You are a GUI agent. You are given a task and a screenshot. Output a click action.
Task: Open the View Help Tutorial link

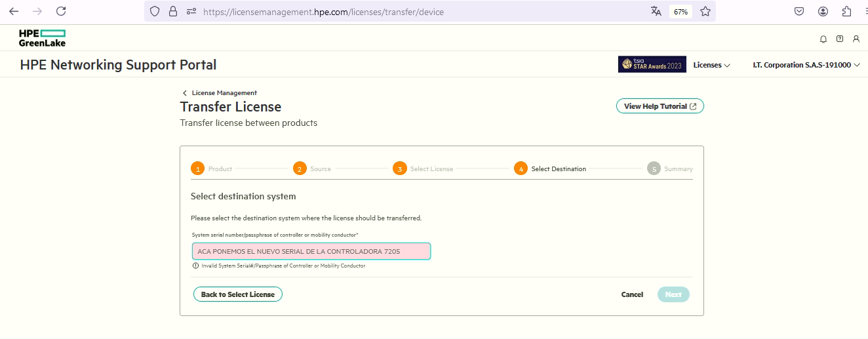(x=660, y=106)
